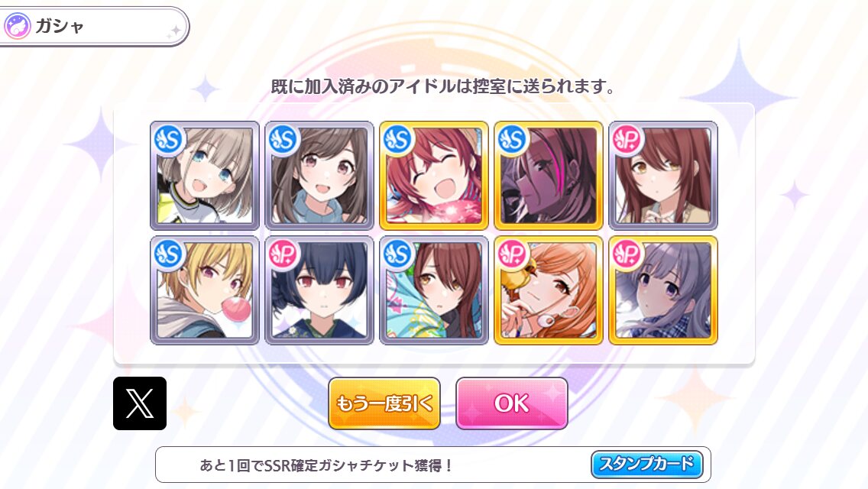
Task: Click the X share icon
Action: (x=140, y=403)
